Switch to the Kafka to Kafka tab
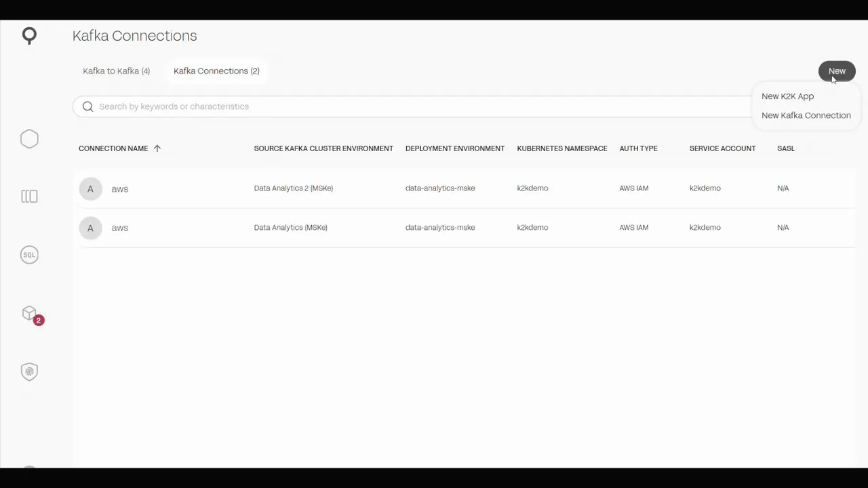This screenshot has height=488, width=868. point(116,70)
